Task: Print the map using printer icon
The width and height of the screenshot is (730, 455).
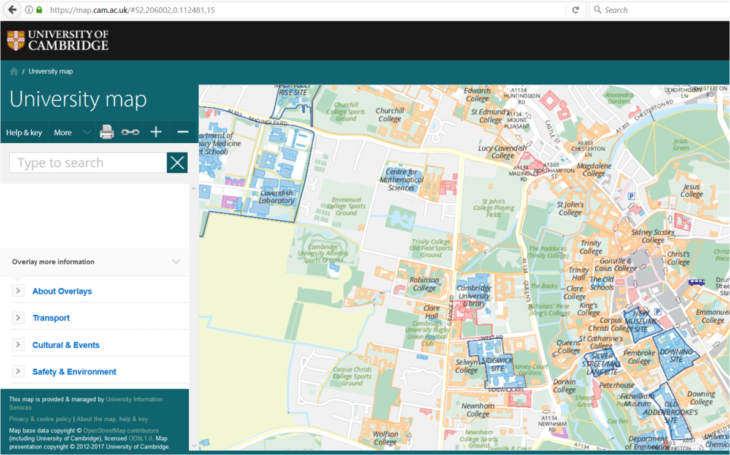Action: pyautogui.click(x=107, y=132)
